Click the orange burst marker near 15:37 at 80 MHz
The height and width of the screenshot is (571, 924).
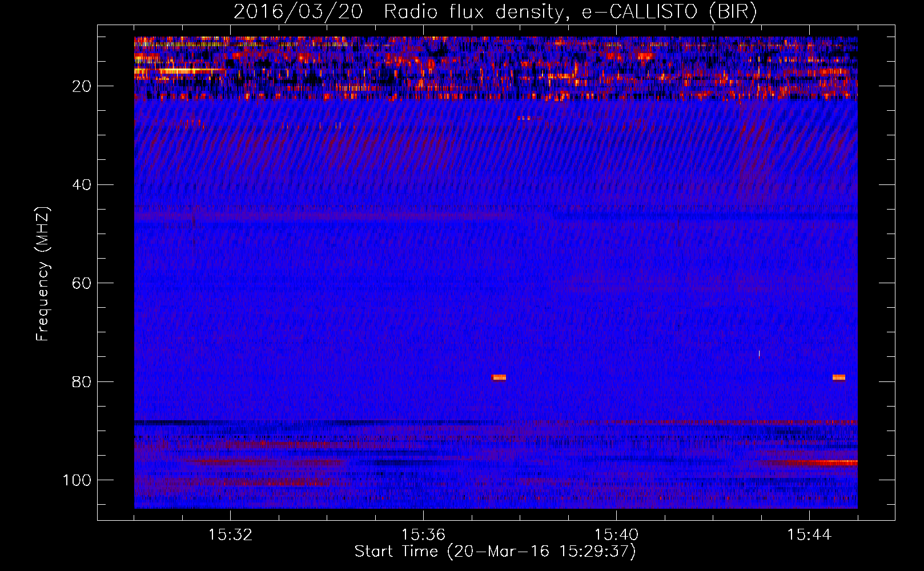[x=499, y=377]
